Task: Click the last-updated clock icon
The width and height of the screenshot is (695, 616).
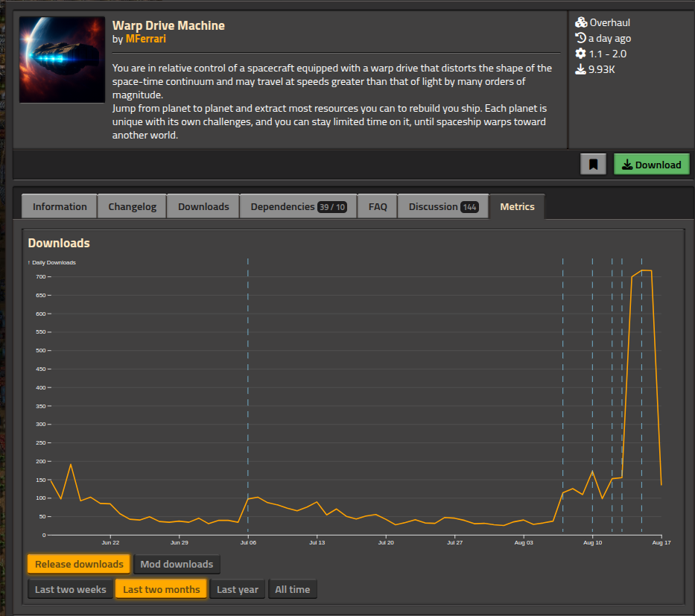Action: [x=580, y=38]
